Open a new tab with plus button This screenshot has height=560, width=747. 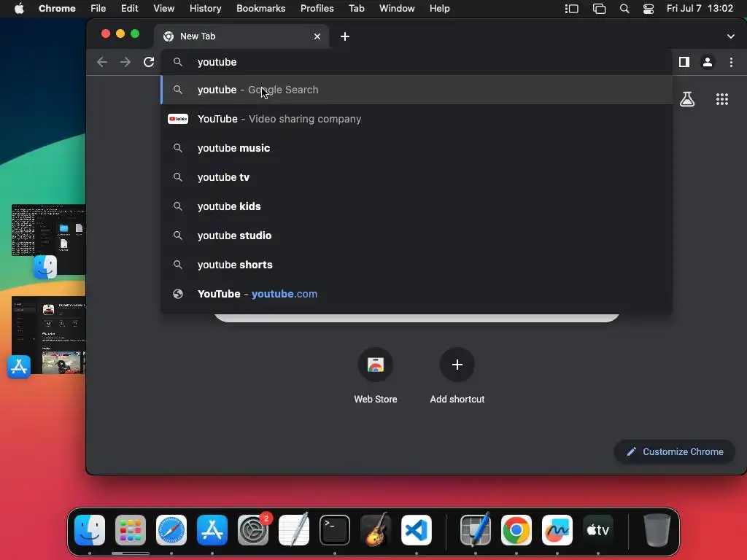pyautogui.click(x=345, y=36)
